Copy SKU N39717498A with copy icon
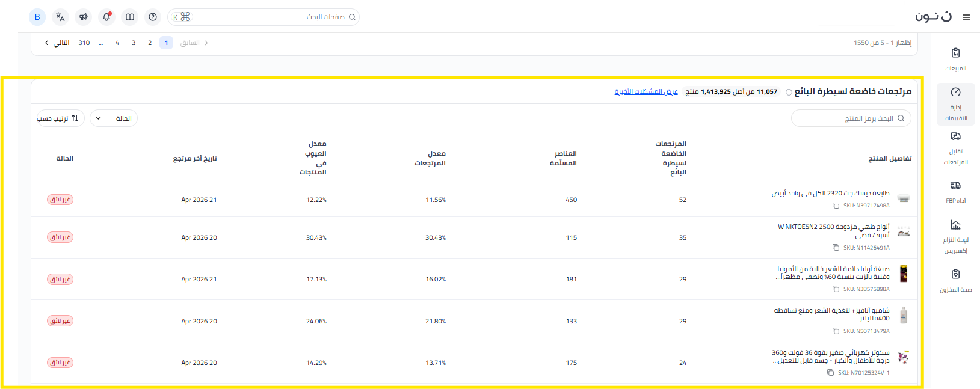The image size is (980, 389). coord(836,206)
